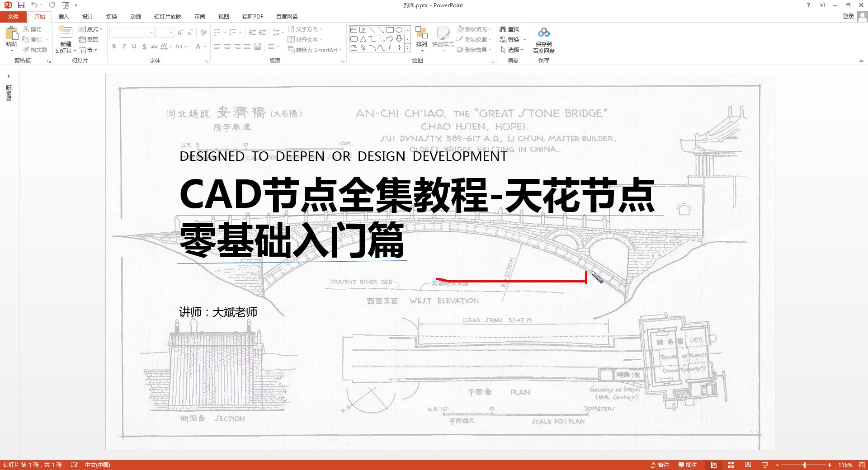Toggle italic formatting
This screenshot has width=868, height=470.
pyautogui.click(x=124, y=47)
